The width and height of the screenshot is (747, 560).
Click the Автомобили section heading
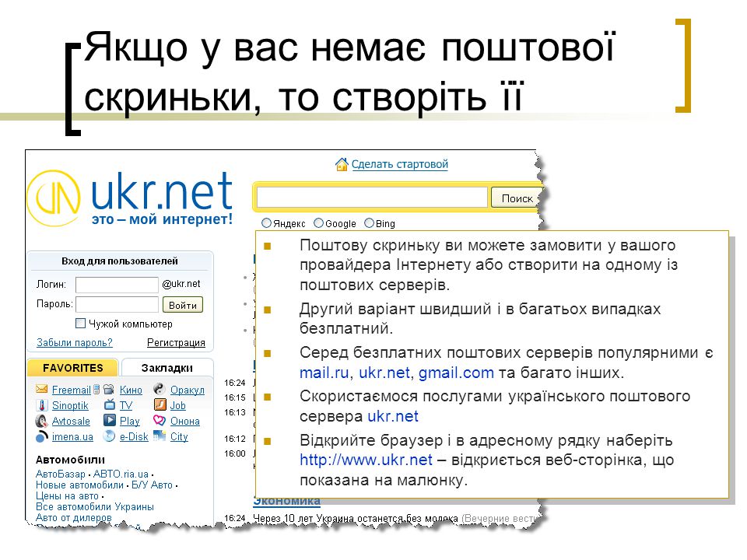pyautogui.click(x=70, y=460)
